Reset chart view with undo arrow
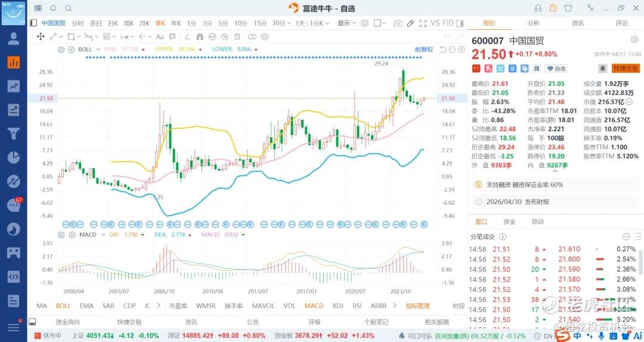 point(442,50)
